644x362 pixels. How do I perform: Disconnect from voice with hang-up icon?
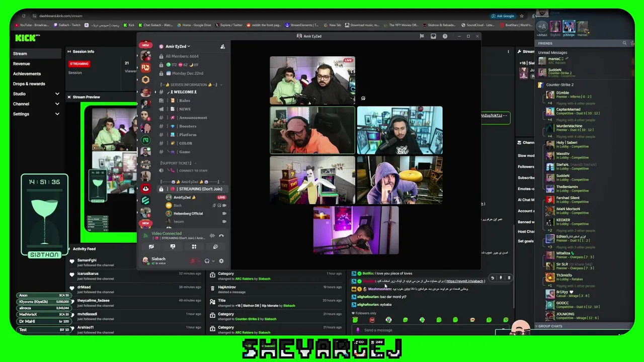pyautogui.click(x=221, y=235)
